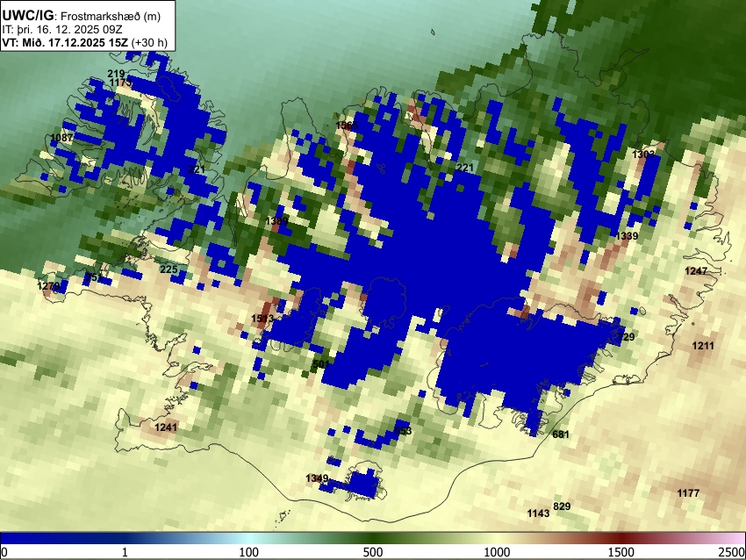The width and height of the screenshot is (746, 560).
Task: Click the 1211 value label
Action: pos(703,346)
